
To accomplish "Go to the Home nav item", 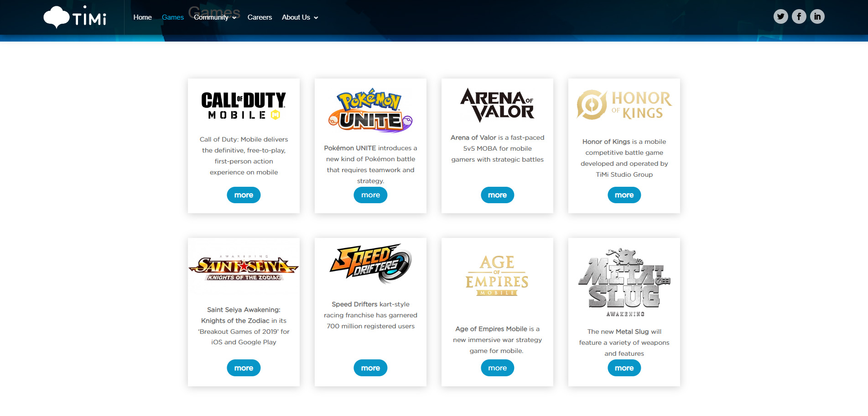I will [142, 17].
